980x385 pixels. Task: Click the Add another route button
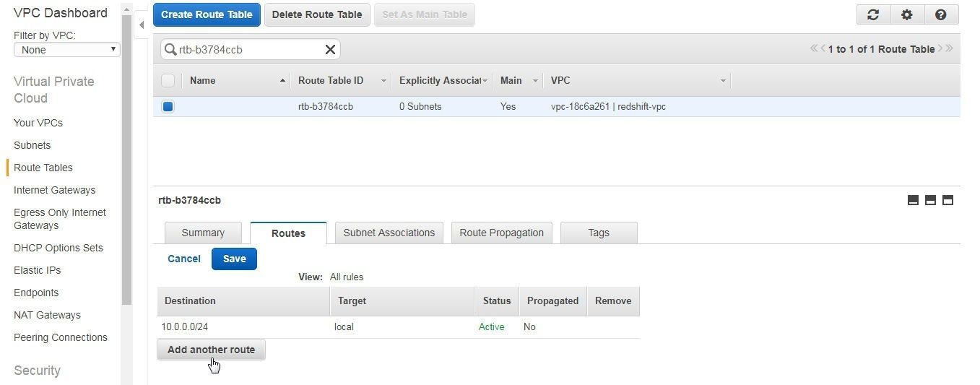tap(211, 350)
